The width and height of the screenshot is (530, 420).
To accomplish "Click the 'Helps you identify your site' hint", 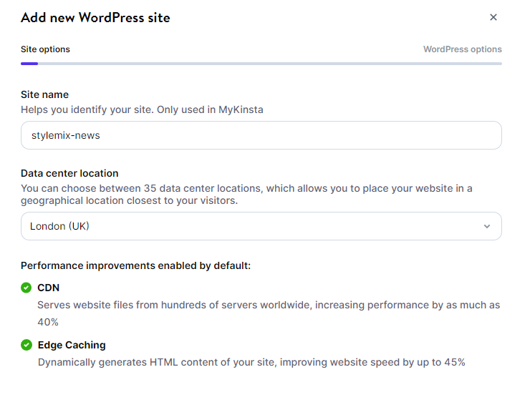I will (x=142, y=109).
